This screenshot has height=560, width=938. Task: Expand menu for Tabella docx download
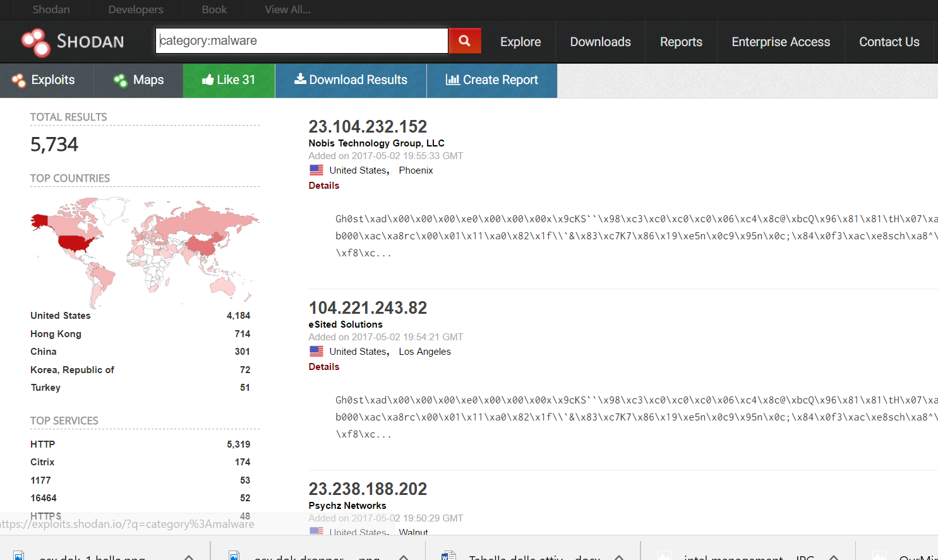(619, 556)
